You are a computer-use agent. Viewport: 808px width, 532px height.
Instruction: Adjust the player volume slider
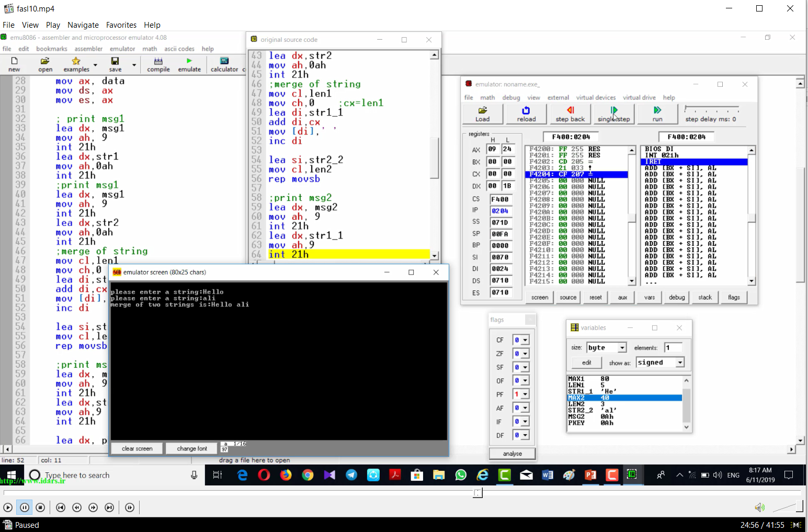click(x=788, y=506)
